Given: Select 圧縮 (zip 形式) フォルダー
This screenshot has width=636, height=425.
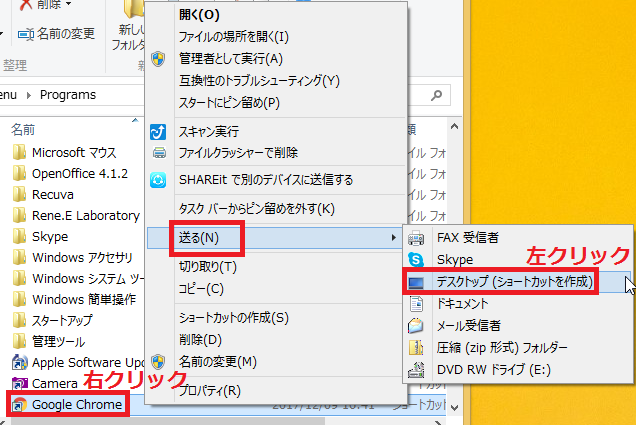Looking at the screenshot, I should click(x=518, y=348).
